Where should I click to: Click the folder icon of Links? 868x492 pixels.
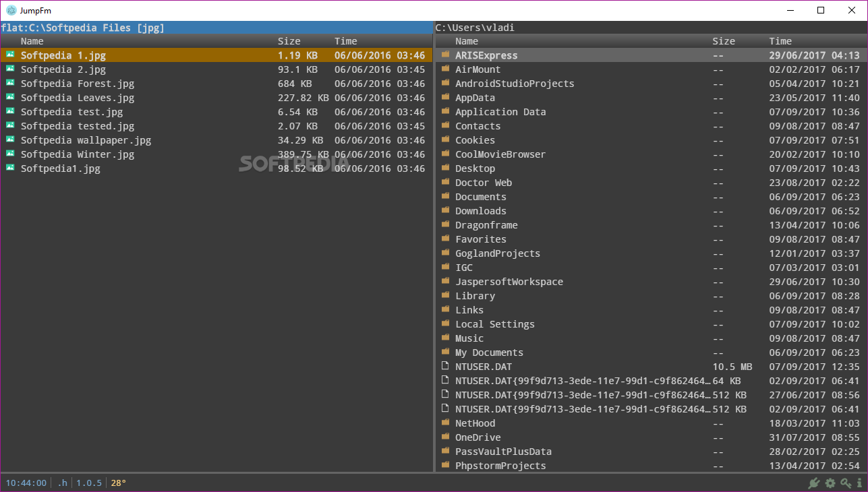[445, 309]
